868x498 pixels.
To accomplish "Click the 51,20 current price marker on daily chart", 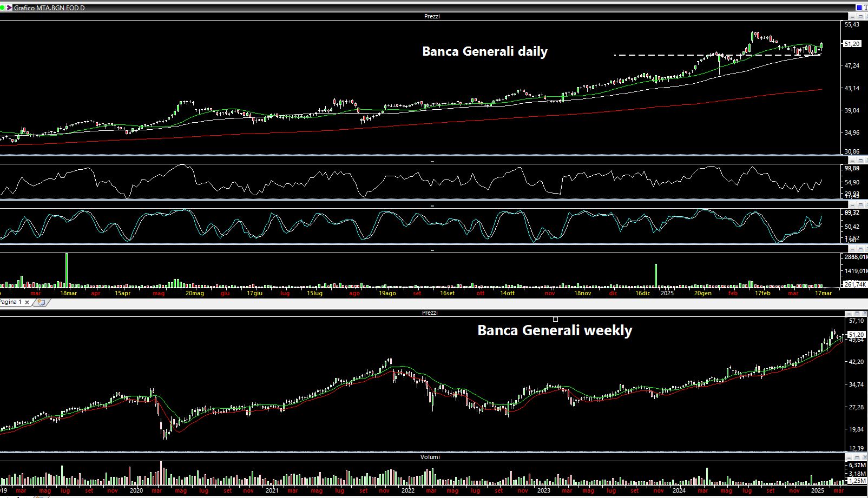I will (852, 44).
